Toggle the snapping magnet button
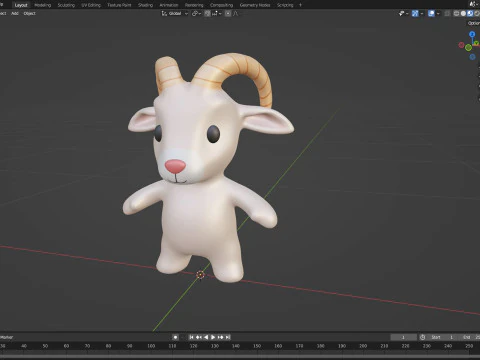This screenshot has width=480, height=360. click(207, 13)
